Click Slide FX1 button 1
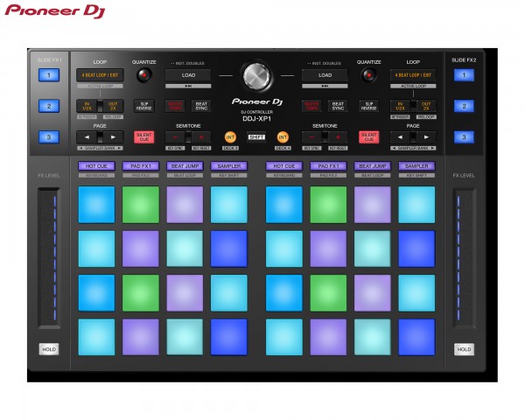Viewport: 525px width, 420px height. coord(49,75)
